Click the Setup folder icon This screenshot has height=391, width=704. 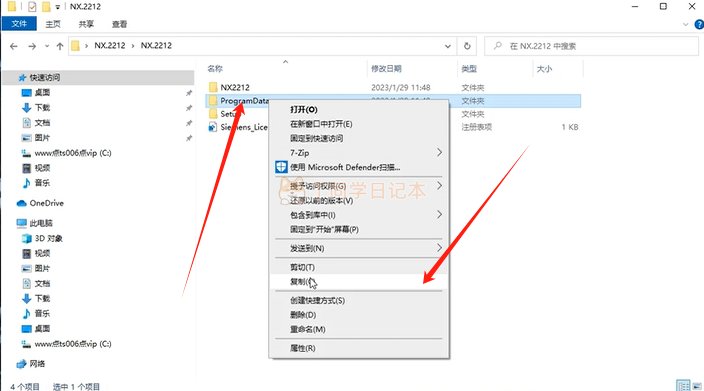pos(213,114)
